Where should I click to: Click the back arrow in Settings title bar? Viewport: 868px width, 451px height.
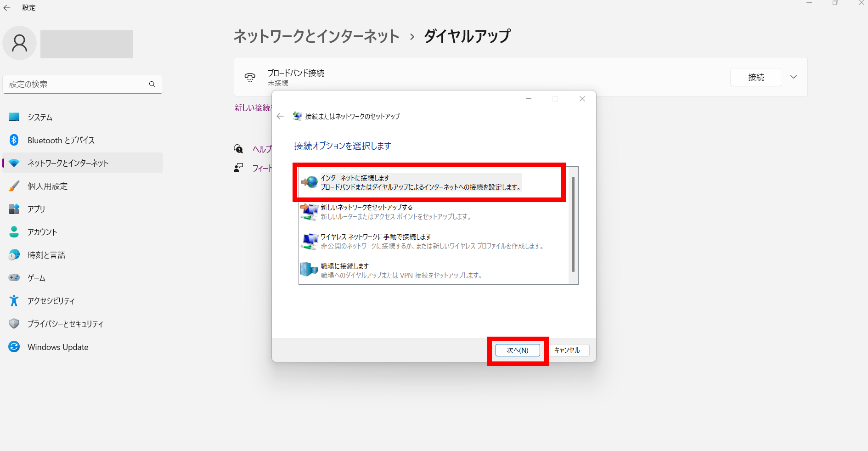pos(7,8)
